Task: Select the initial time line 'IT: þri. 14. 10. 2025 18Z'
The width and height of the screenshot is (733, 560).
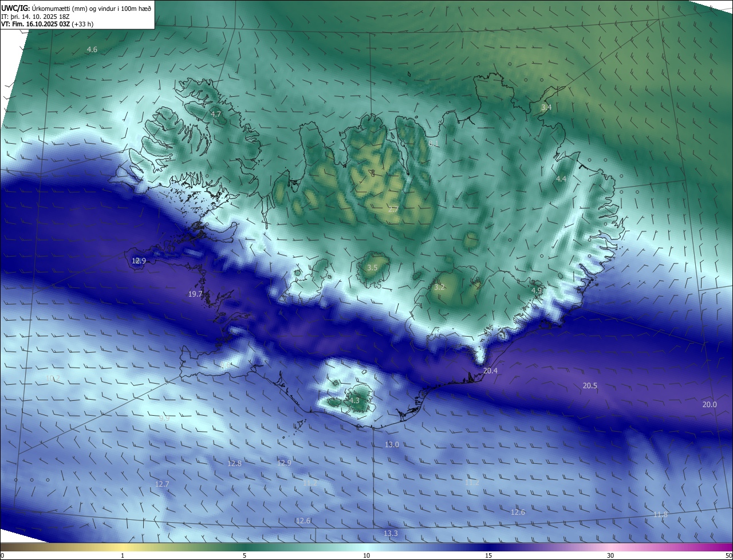Action: [x=36, y=17]
